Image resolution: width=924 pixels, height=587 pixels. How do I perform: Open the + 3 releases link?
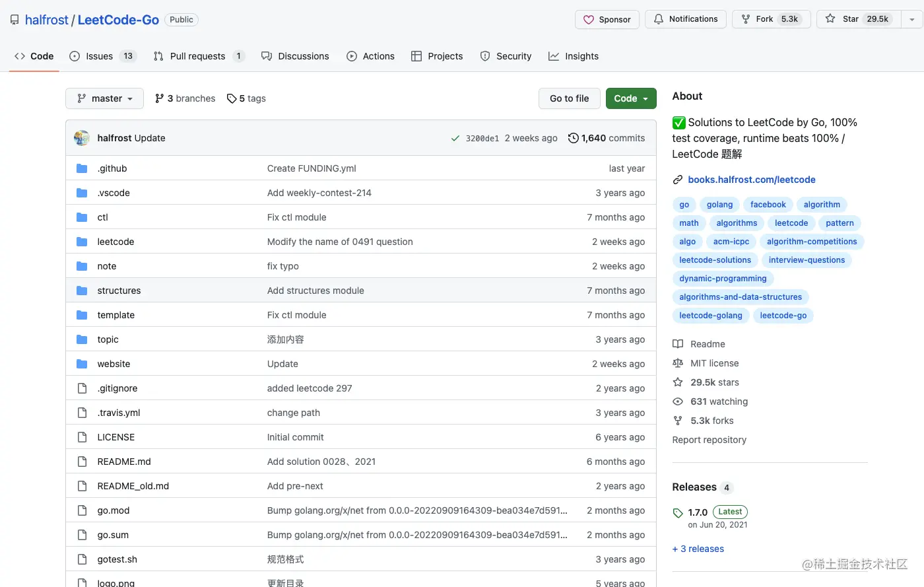698,549
